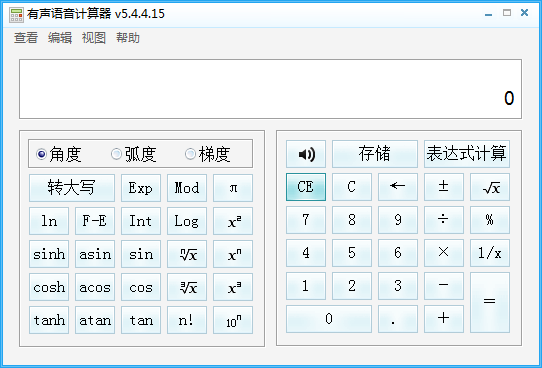
Task: Click the cube root ∛x button
Action: click(187, 287)
